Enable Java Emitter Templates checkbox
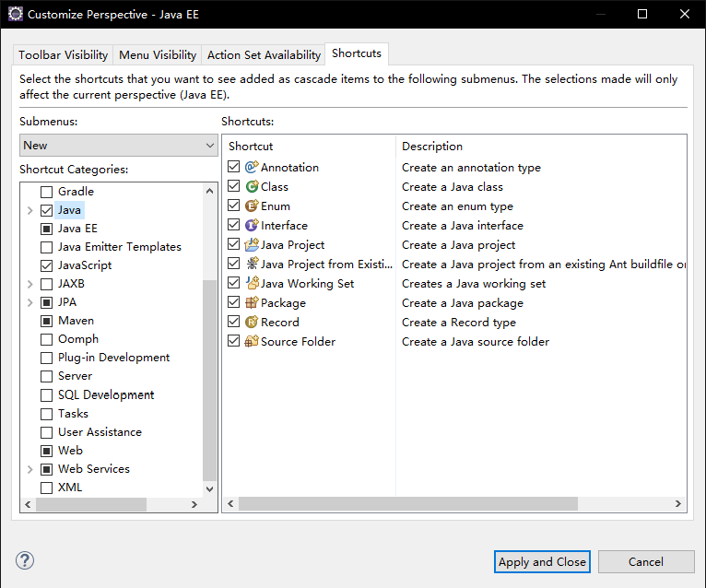The width and height of the screenshot is (706, 588). 46,247
